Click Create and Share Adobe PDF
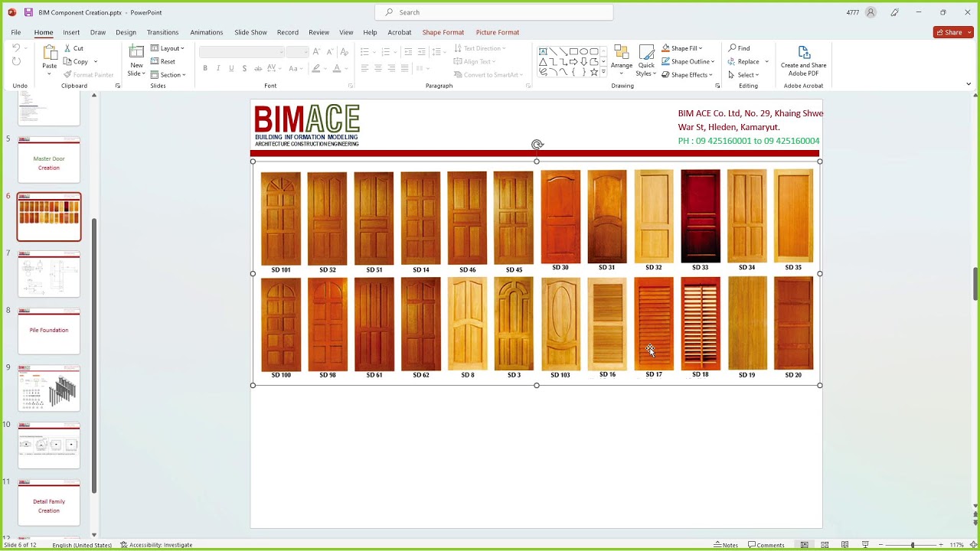Screen dimensions: 980x551 [803, 61]
